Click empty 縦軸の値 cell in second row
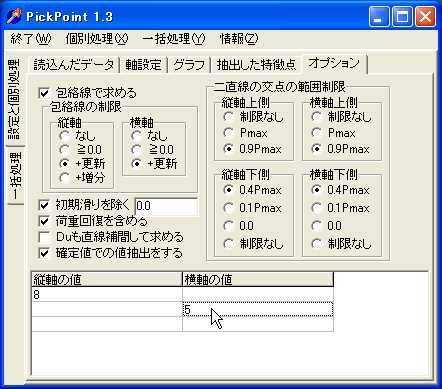The height and width of the screenshot is (389, 442). point(107,309)
